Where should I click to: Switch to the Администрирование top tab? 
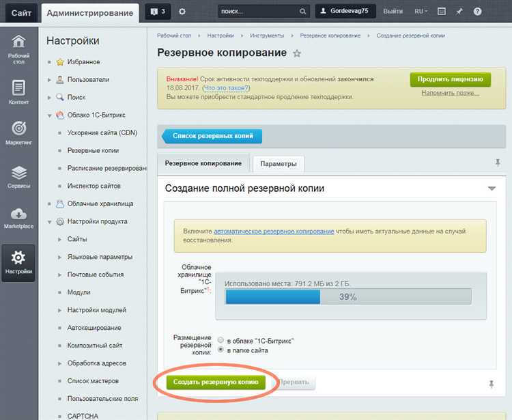pos(90,13)
